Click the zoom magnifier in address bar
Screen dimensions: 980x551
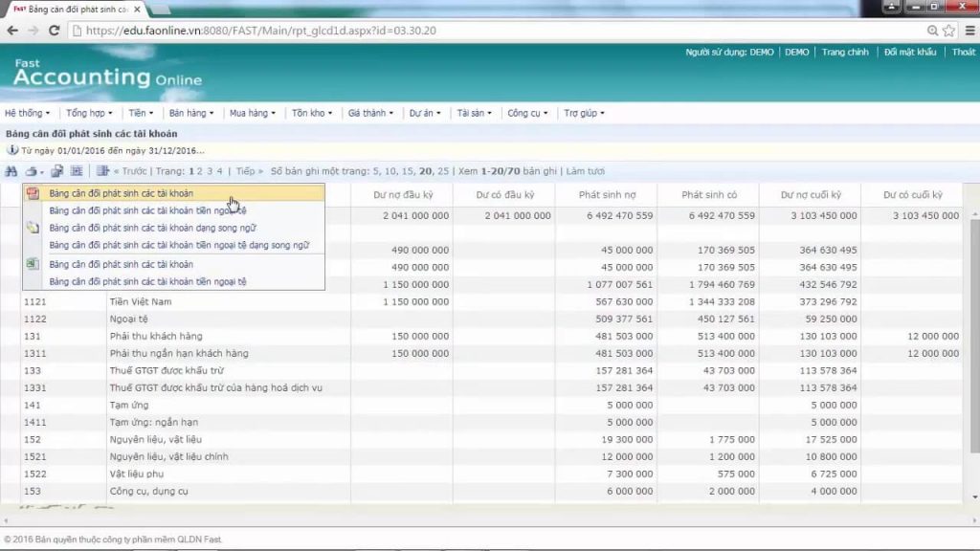click(x=932, y=30)
